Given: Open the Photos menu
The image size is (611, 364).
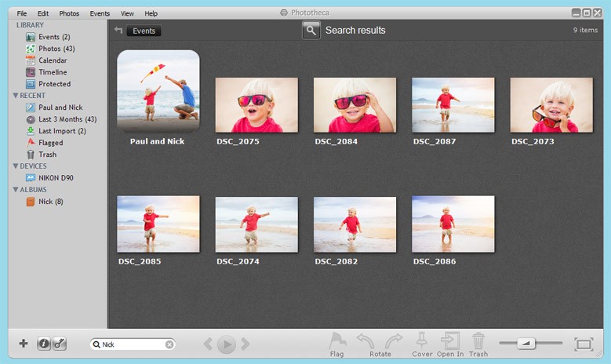Looking at the screenshot, I should [x=69, y=13].
